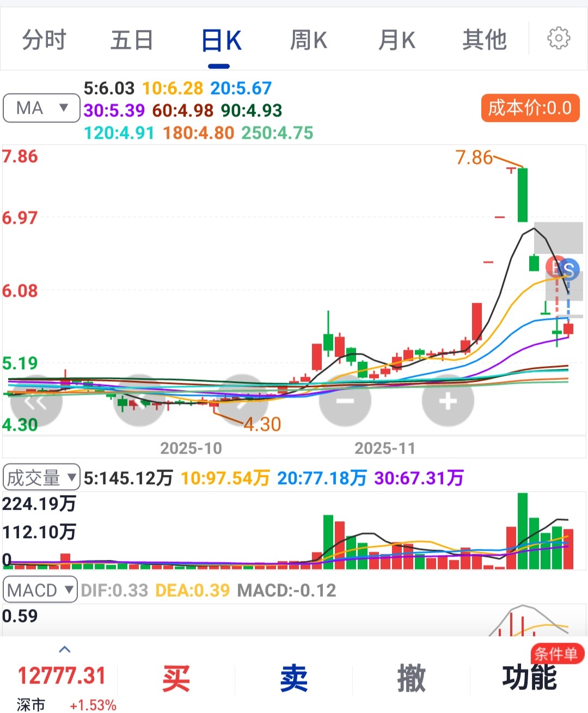Expand the index bar up chevron
The width and height of the screenshot is (588, 713).
(x=65, y=649)
